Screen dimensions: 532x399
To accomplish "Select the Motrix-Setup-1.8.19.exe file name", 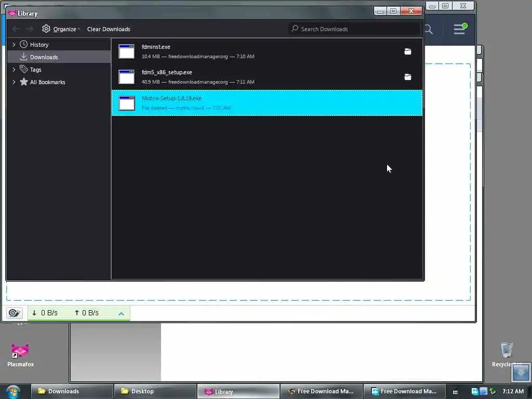I will pos(171,98).
